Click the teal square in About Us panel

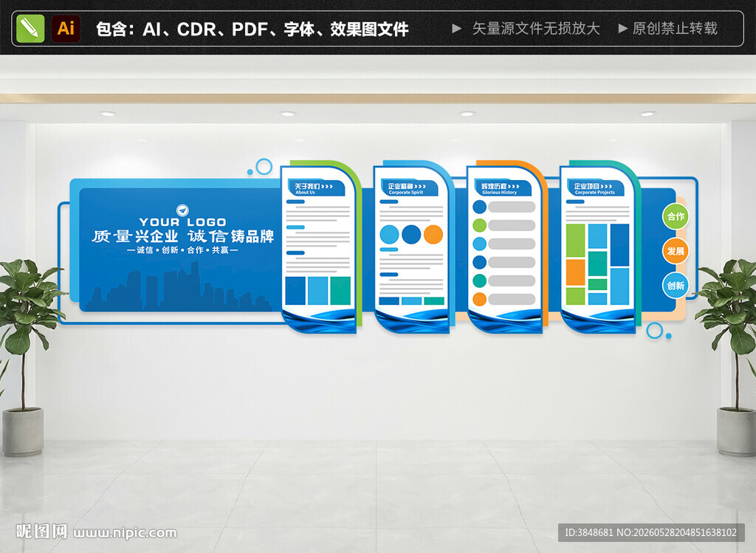coord(340,291)
